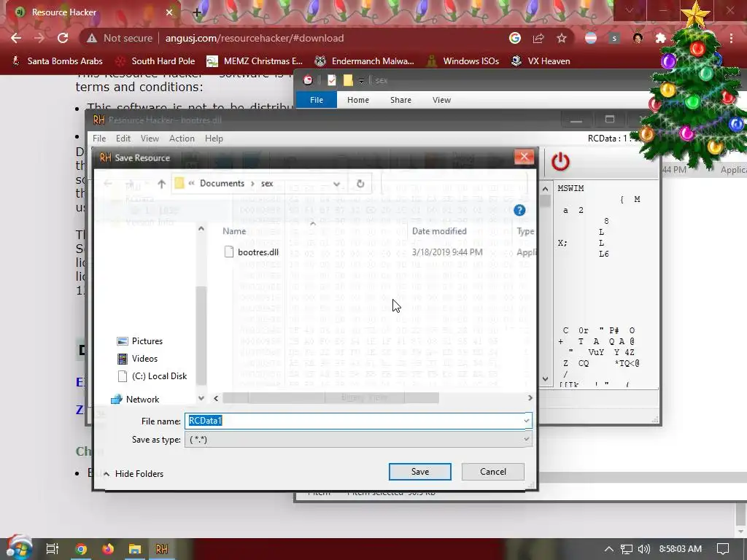Open Resource Hacker File menu
This screenshot has width=747, height=560.
(x=99, y=139)
